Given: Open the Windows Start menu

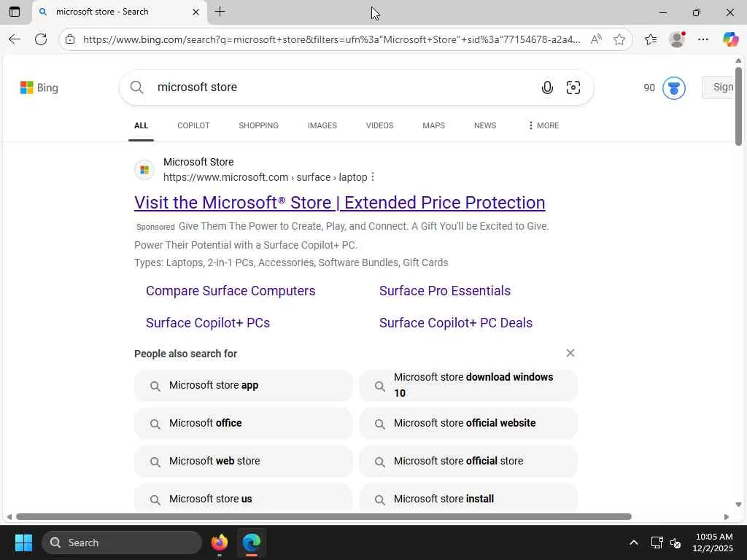Looking at the screenshot, I should click(23, 542).
